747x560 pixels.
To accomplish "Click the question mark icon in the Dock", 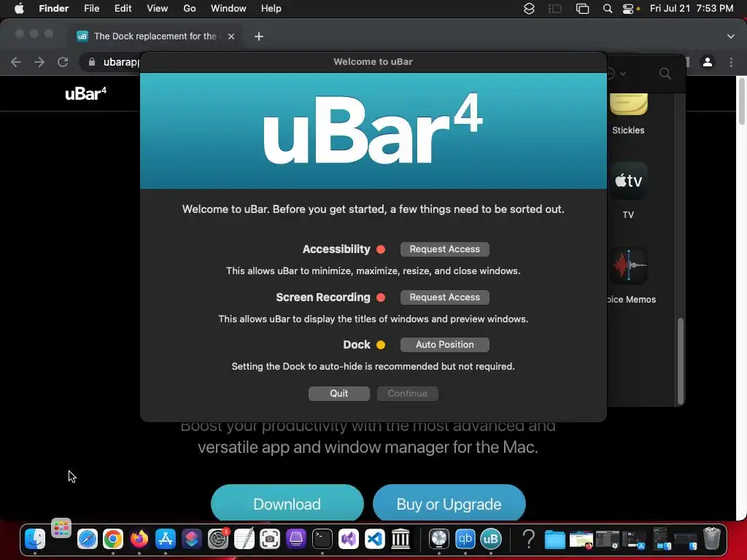I will coord(528,539).
